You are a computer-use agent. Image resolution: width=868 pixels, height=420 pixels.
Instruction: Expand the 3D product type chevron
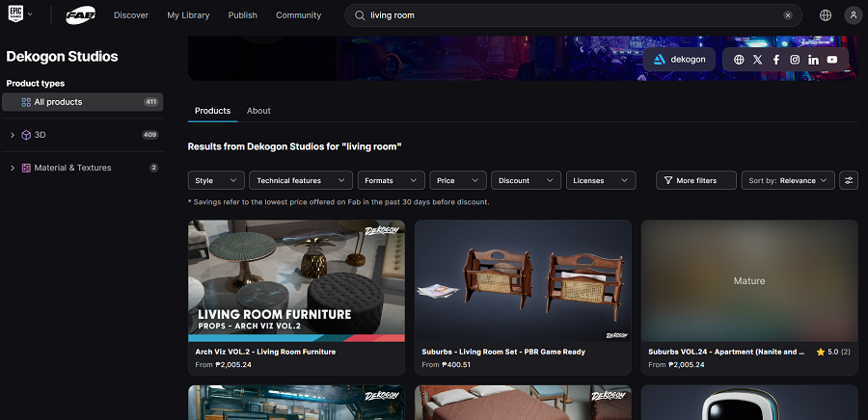coord(13,135)
